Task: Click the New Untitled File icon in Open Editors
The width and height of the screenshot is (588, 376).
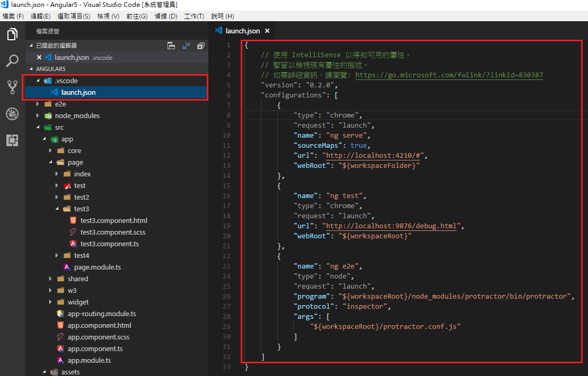Action: click(172, 47)
